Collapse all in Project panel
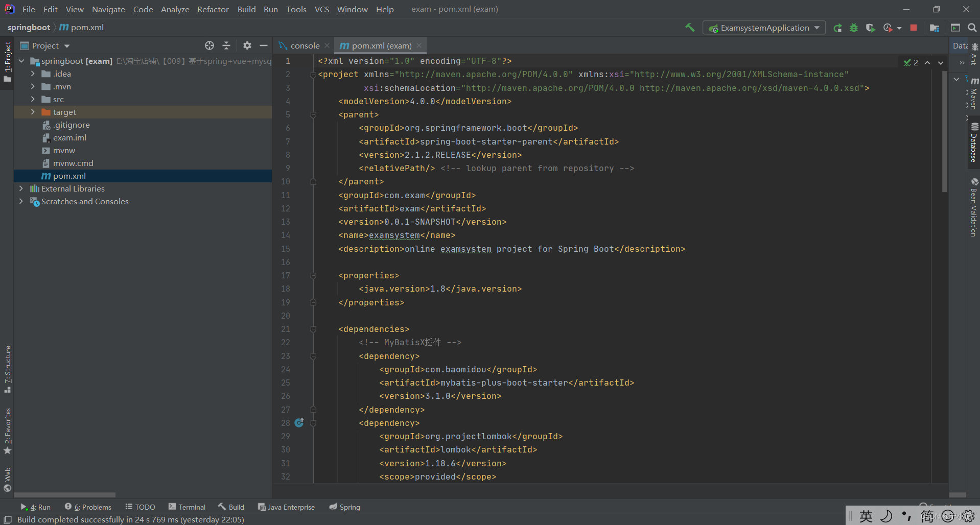 tap(226, 45)
